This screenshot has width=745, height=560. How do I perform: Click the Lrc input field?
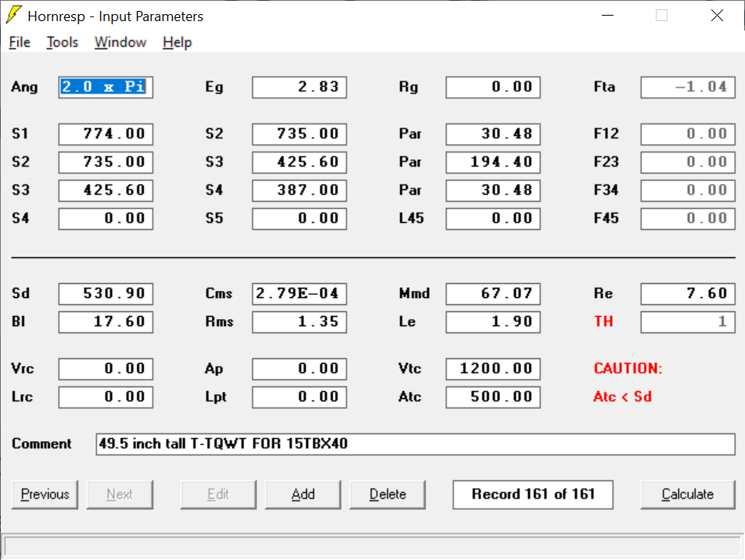point(106,397)
